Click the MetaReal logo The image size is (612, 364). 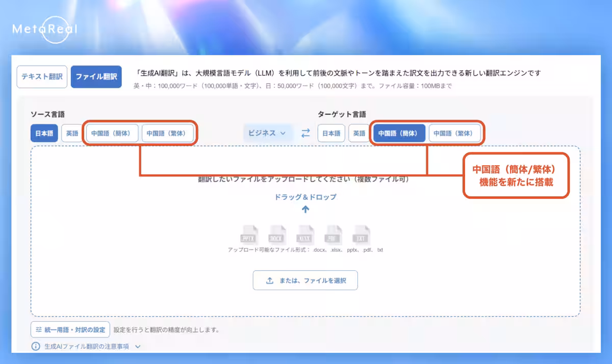tap(45, 29)
